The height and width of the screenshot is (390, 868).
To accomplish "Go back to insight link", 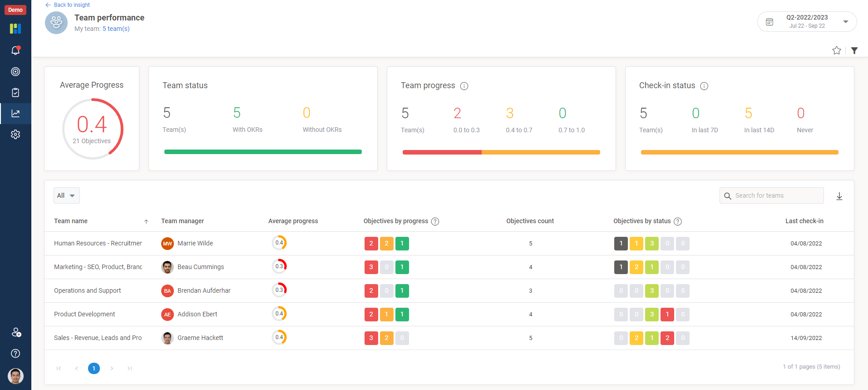I will [68, 5].
